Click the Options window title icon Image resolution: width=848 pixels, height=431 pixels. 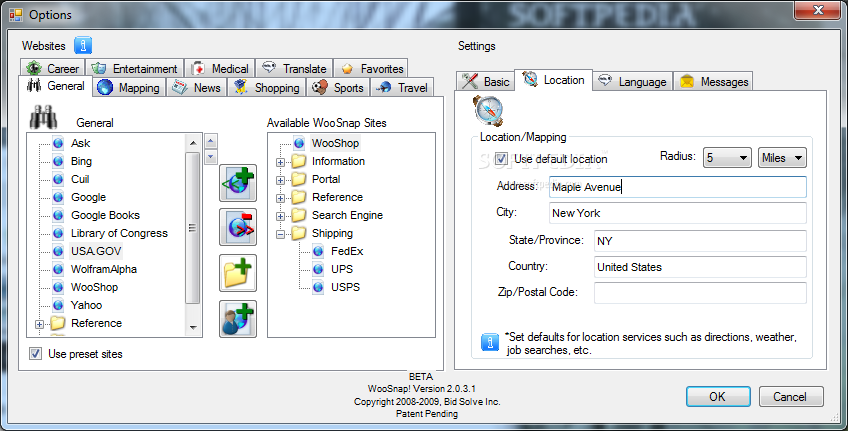tap(16, 15)
